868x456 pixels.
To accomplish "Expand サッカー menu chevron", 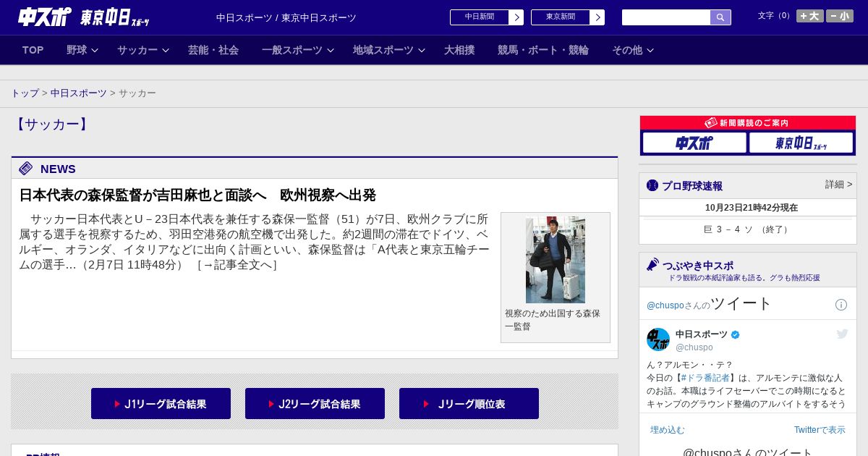I will [166, 51].
